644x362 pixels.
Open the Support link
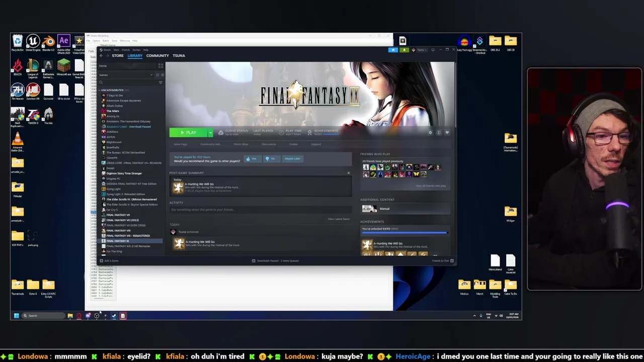click(315, 144)
